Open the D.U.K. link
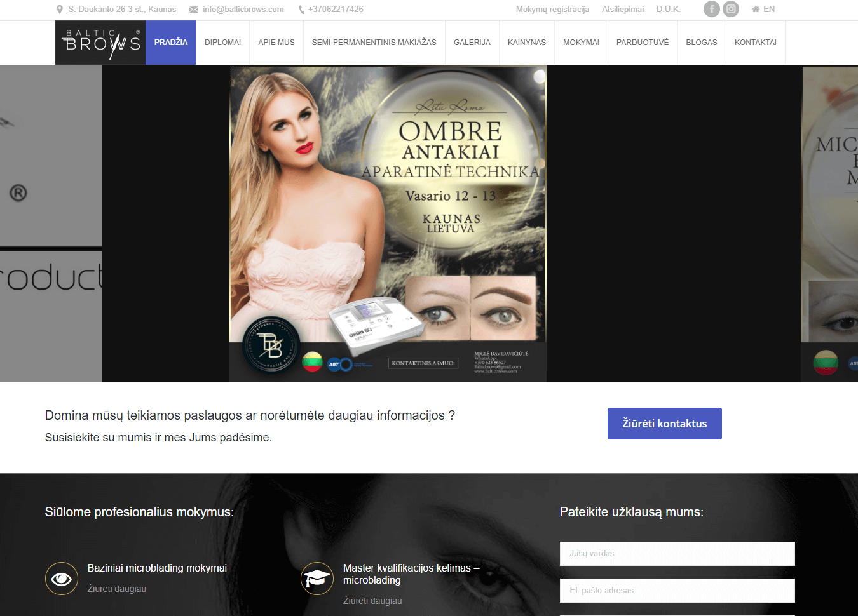 click(x=669, y=10)
